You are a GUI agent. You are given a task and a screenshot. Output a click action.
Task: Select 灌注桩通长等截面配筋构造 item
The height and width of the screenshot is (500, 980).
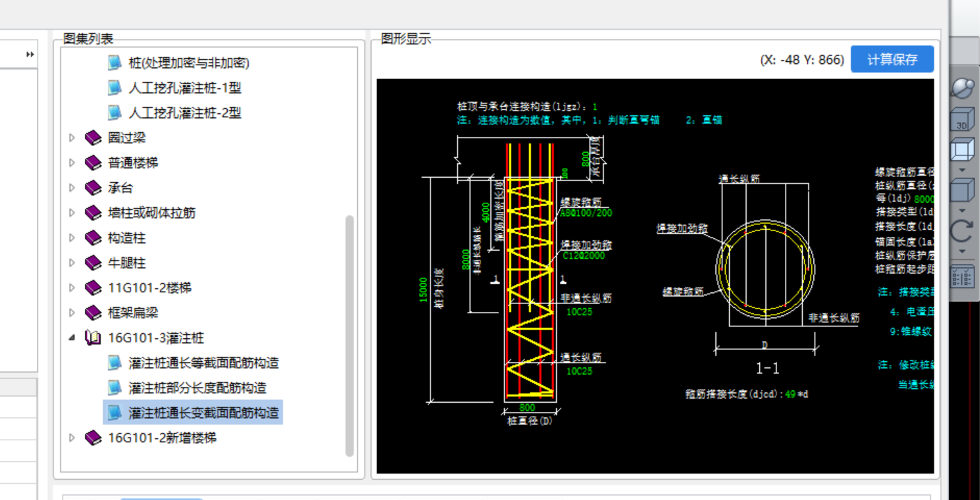pyautogui.click(x=204, y=363)
